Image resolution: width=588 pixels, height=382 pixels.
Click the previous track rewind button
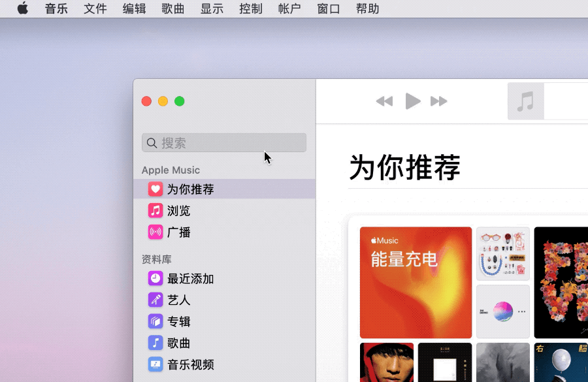click(x=384, y=101)
